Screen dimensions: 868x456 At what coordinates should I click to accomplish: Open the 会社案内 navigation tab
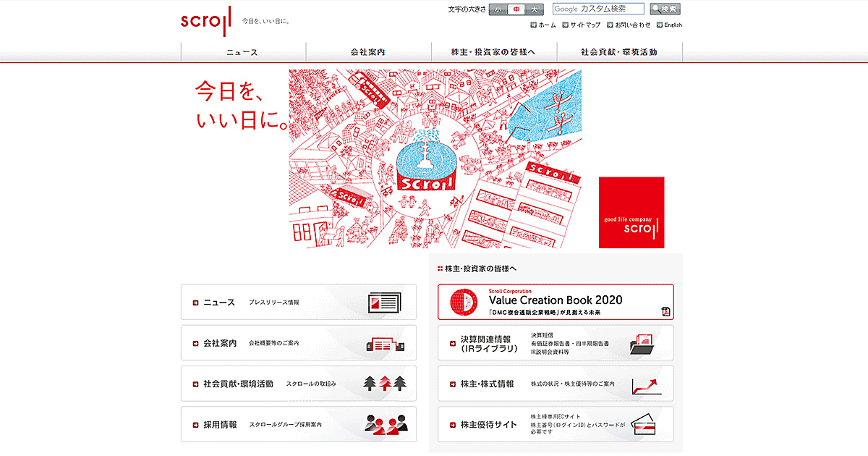pyautogui.click(x=368, y=52)
